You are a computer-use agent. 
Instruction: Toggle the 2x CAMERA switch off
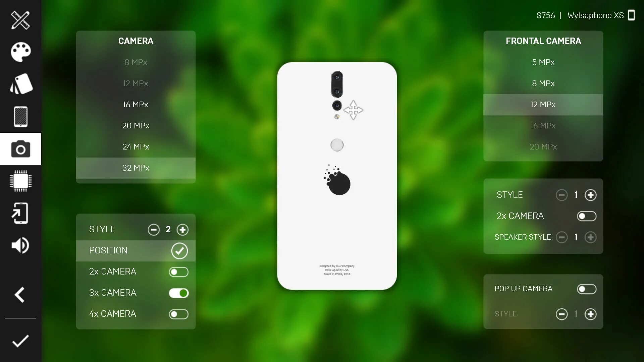pos(179,271)
